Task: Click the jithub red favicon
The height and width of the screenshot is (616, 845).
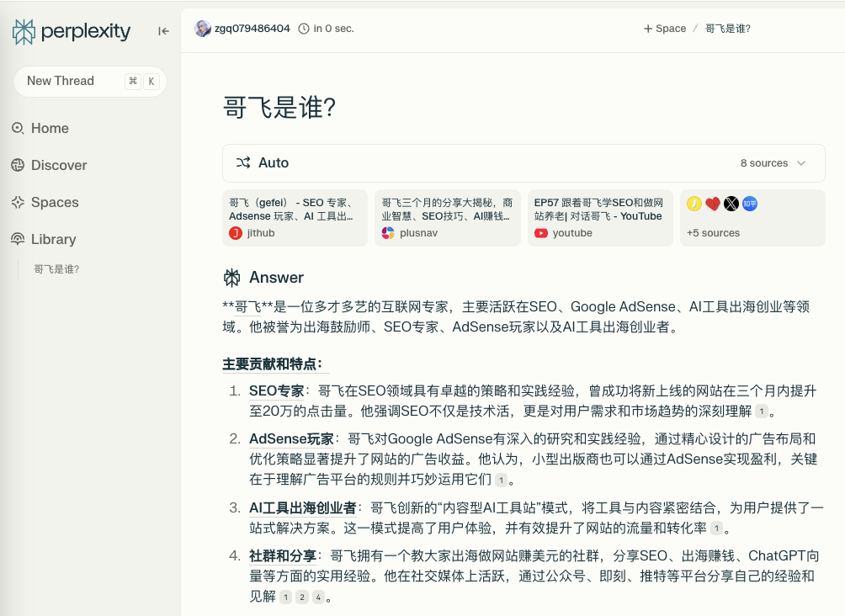Action: [x=236, y=233]
